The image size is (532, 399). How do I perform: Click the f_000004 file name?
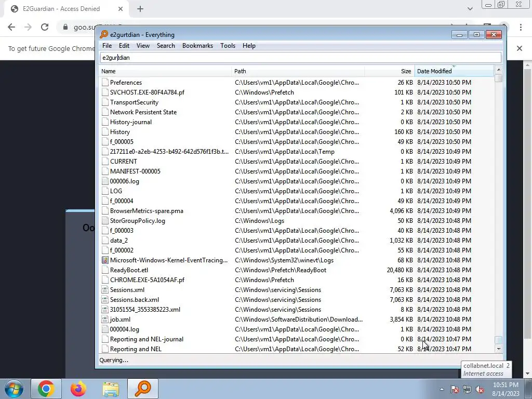(x=122, y=201)
